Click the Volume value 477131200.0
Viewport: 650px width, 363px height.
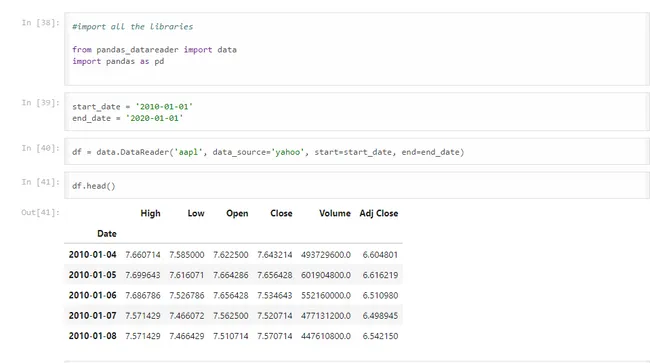coord(326,315)
